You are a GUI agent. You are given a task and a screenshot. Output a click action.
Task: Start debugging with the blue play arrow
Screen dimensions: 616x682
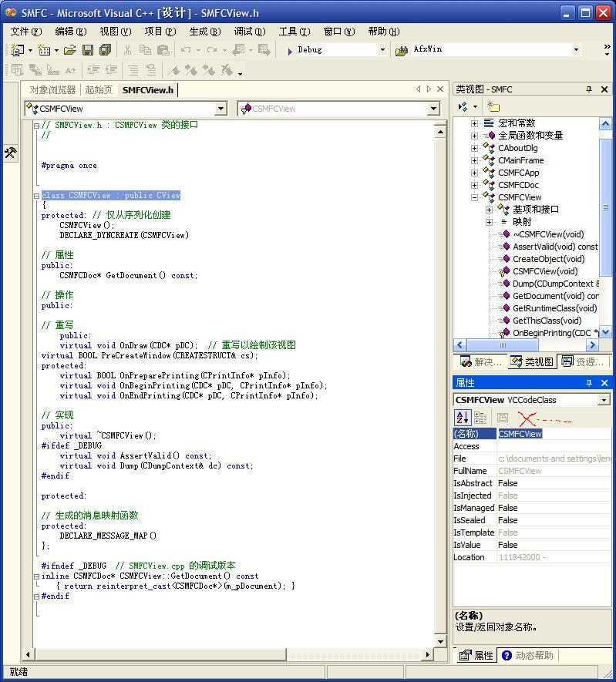pyautogui.click(x=290, y=52)
